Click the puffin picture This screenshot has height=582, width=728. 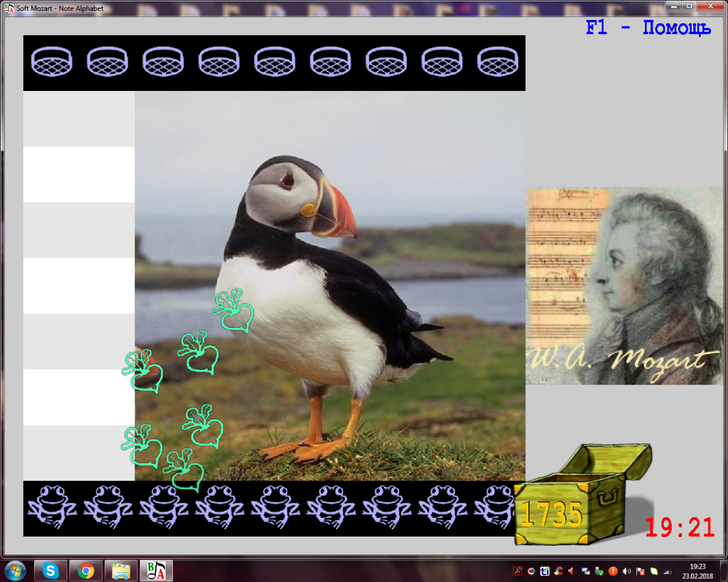point(330,286)
